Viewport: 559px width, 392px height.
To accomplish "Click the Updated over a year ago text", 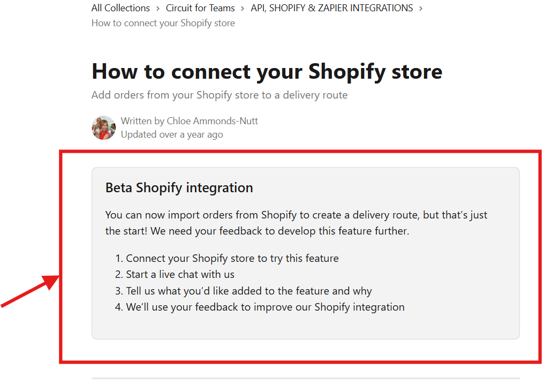I will [172, 134].
